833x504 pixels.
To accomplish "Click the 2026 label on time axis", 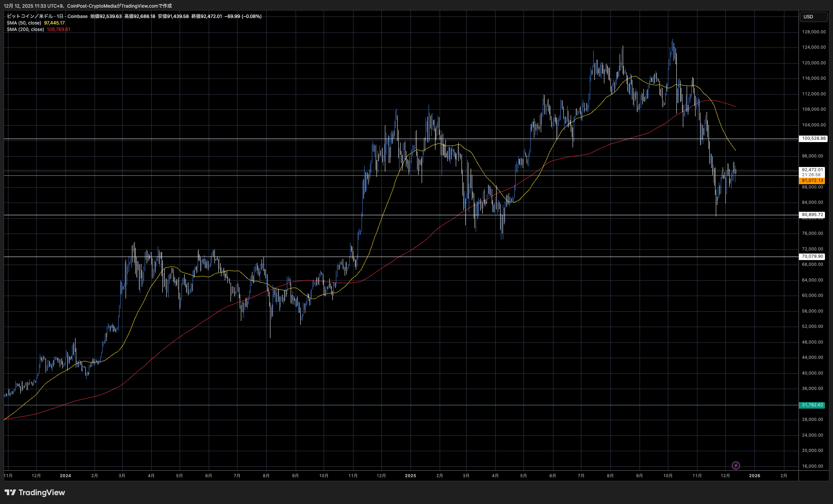I will (x=754, y=476).
